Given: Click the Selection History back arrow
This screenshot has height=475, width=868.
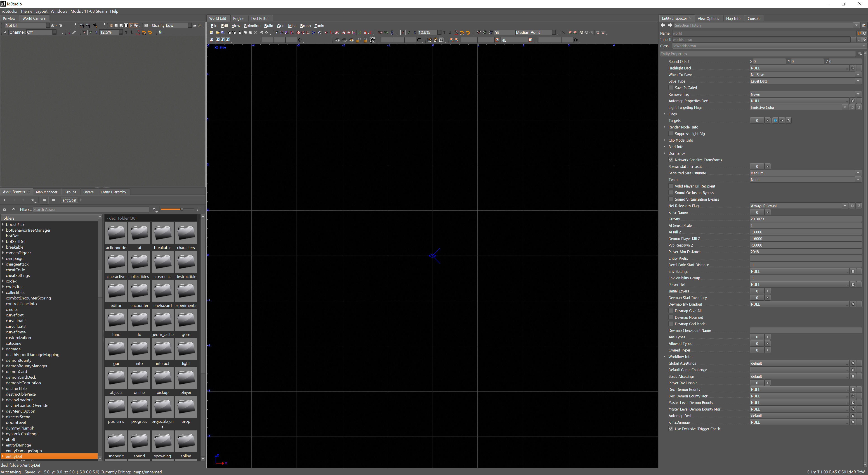Looking at the screenshot, I should click(x=663, y=25).
